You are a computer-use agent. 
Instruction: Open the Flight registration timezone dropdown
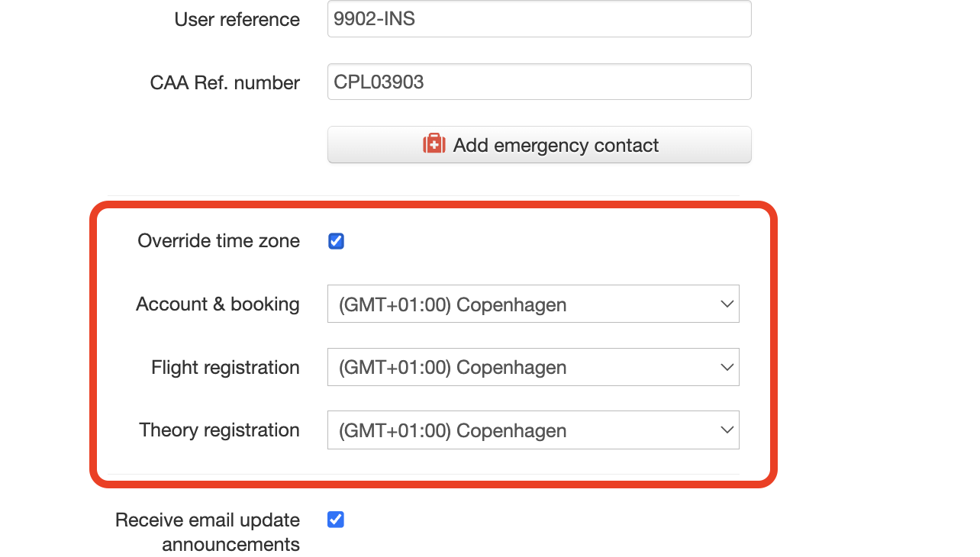(x=533, y=367)
